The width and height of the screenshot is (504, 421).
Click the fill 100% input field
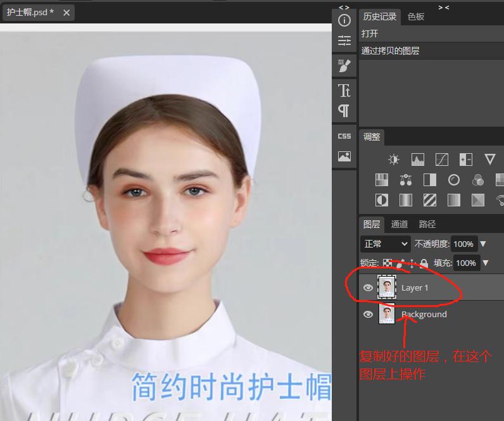pyautogui.click(x=466, y=263)
